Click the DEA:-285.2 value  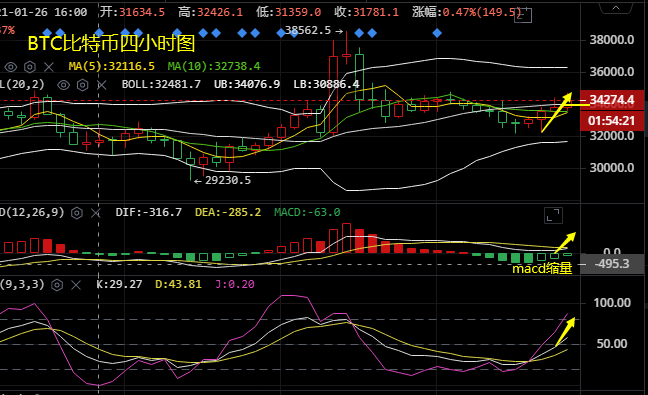point(228,213)
